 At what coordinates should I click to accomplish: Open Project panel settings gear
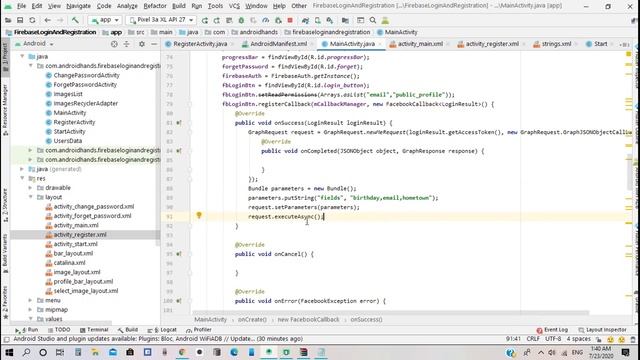tap(142, 44)
